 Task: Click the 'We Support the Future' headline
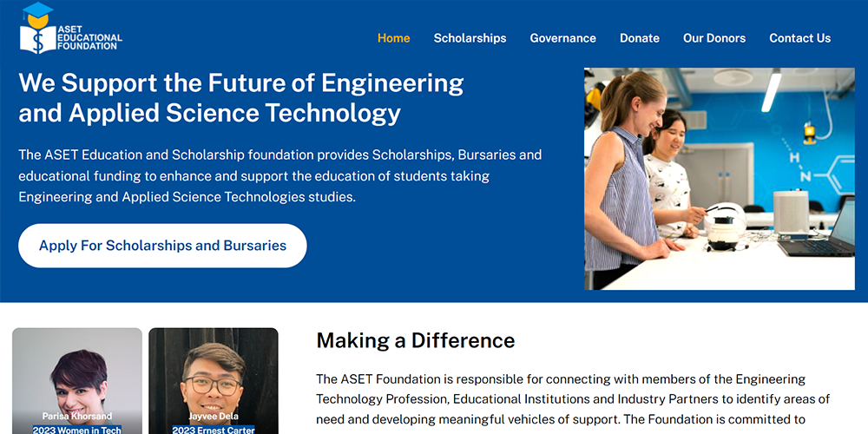(x=240, y=97)
